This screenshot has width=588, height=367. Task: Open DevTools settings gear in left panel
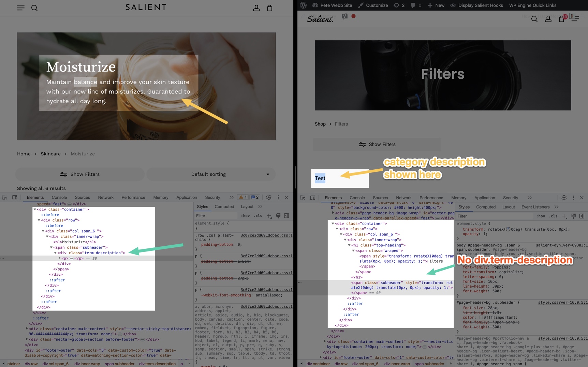click(x=269, y=197)
